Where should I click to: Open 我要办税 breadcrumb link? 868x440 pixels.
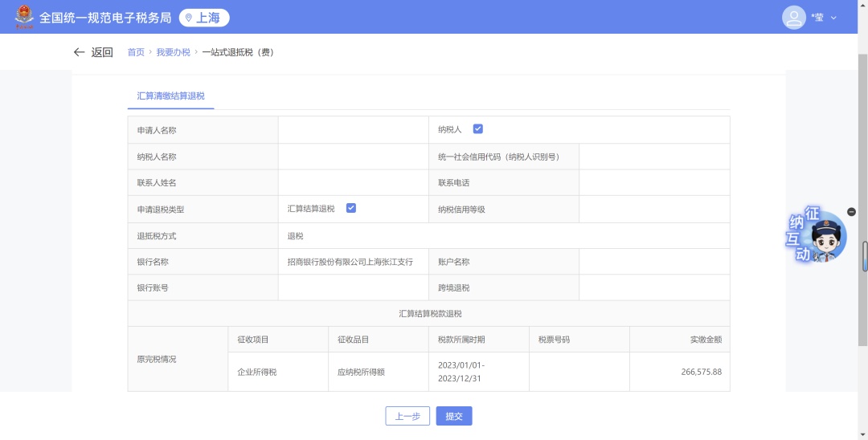point(173,52)
